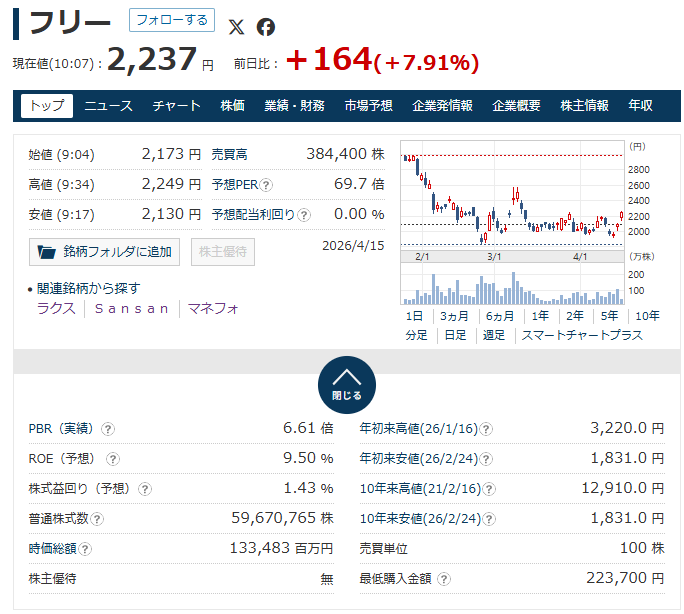Click the volume bar chart
The height and width of the screenshot is (614, 684).
513,284
